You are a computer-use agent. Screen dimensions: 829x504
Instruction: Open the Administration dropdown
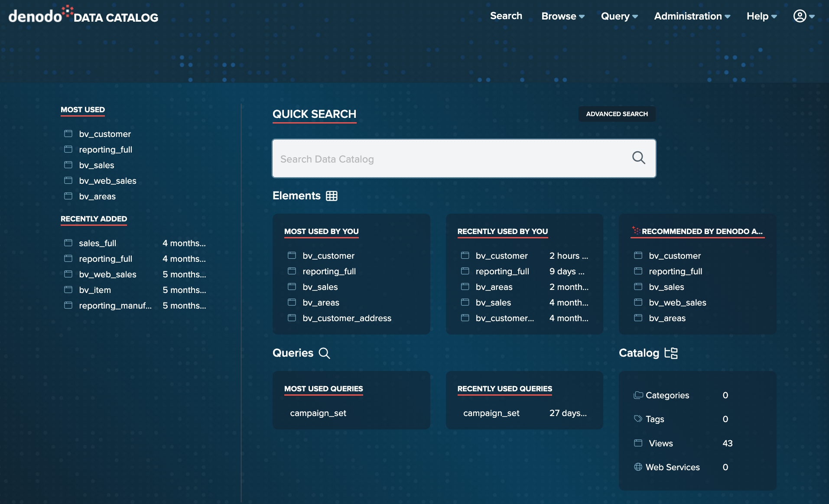[692, 16]
